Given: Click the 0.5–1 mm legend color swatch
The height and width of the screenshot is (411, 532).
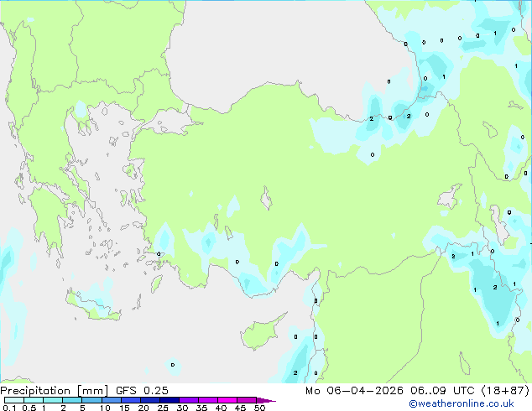Looking at the screenshot, I should 34,400.
